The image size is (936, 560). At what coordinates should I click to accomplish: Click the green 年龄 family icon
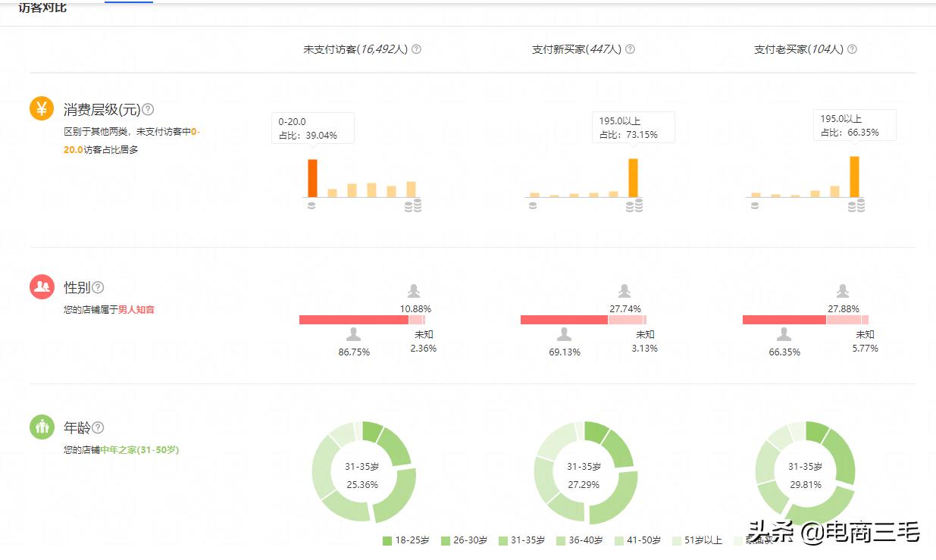pyautogui.click(x=42, y=427)
